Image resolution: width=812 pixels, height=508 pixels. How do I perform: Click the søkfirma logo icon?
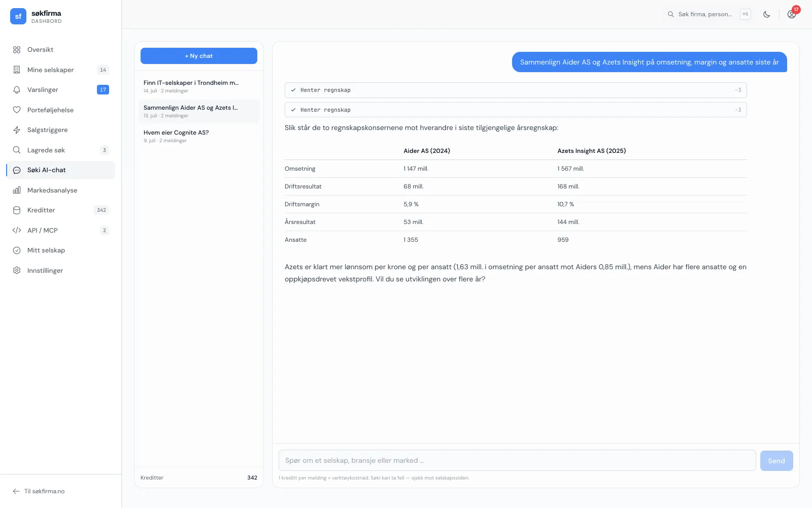(x=18, y=16)
